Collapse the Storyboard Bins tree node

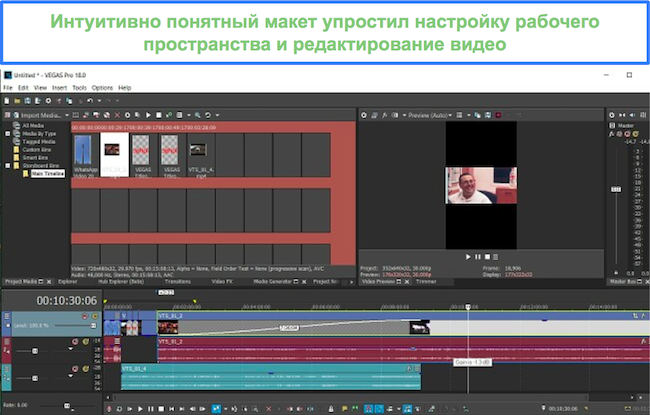click(x=7, y=165)
